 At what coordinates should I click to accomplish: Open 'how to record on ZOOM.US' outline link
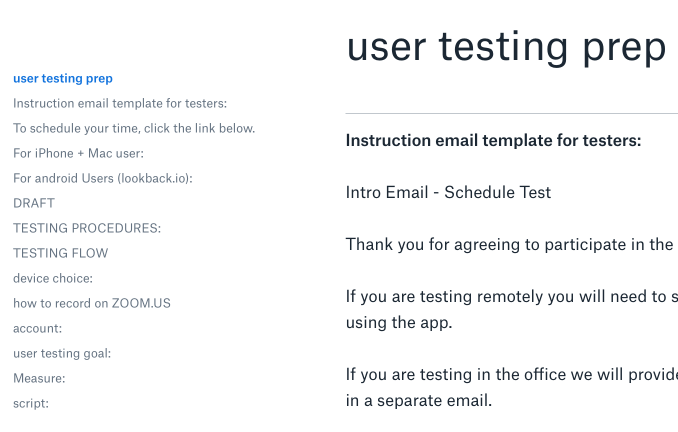click(92, 303)
